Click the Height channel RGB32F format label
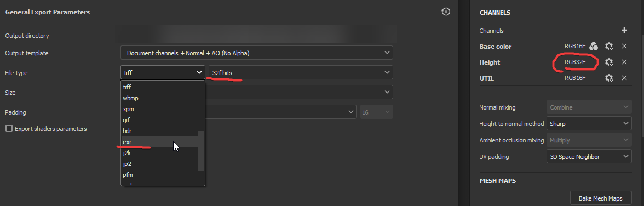This screenshot has width=644, height=206. pyautogui.click(x=575, y=62)
